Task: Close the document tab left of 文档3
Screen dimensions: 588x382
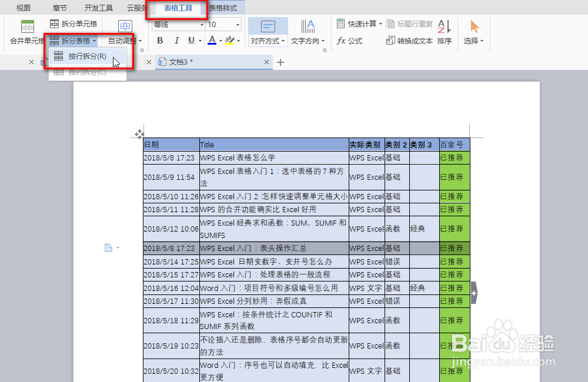Action: (149, 62)
